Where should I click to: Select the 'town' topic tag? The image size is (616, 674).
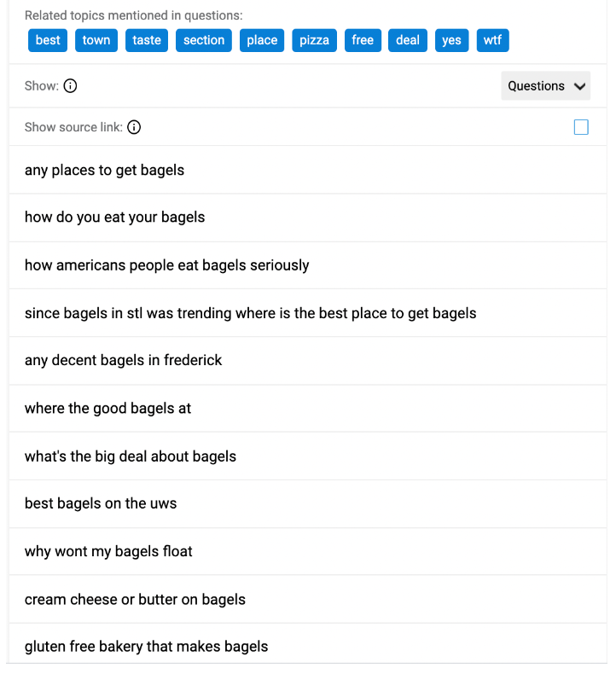point(96,40)
